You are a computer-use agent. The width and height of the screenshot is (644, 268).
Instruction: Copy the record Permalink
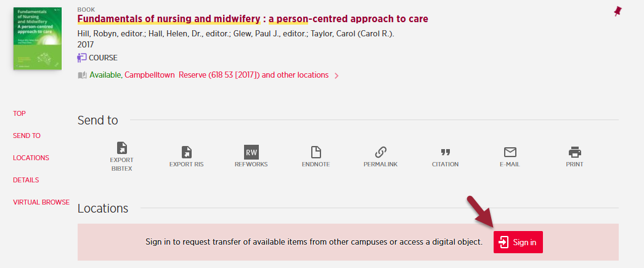pyautogui.click(x=380, y=152)
